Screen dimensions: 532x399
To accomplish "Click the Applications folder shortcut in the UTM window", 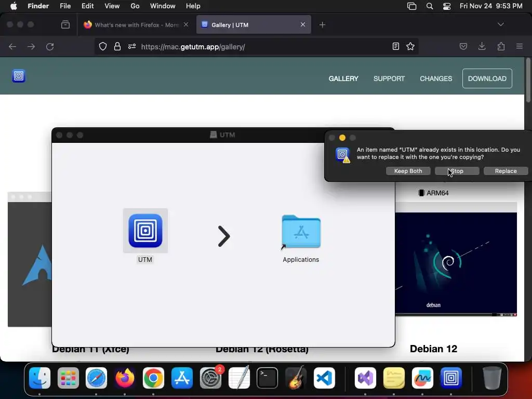I will tap(301, 232).
